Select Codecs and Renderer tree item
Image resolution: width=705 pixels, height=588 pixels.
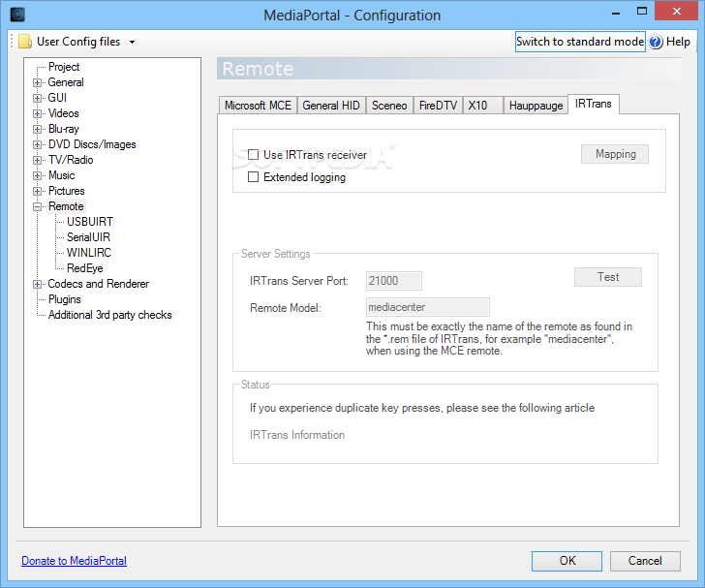99,284
